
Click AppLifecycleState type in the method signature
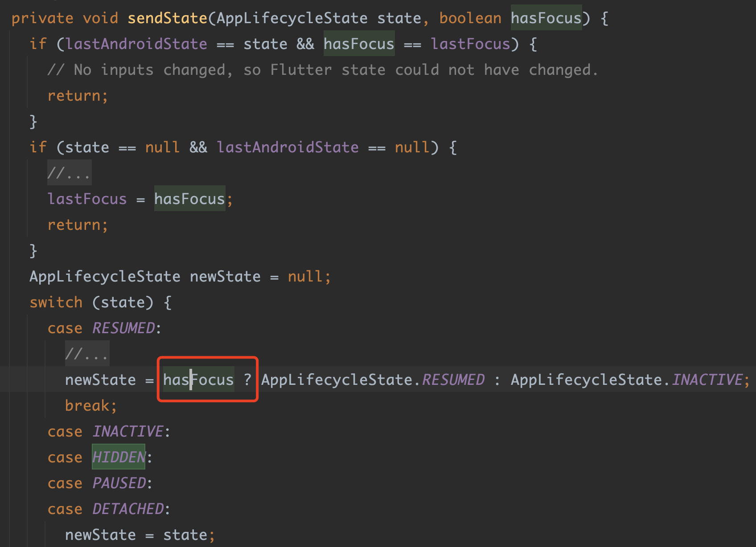(292, 18)
